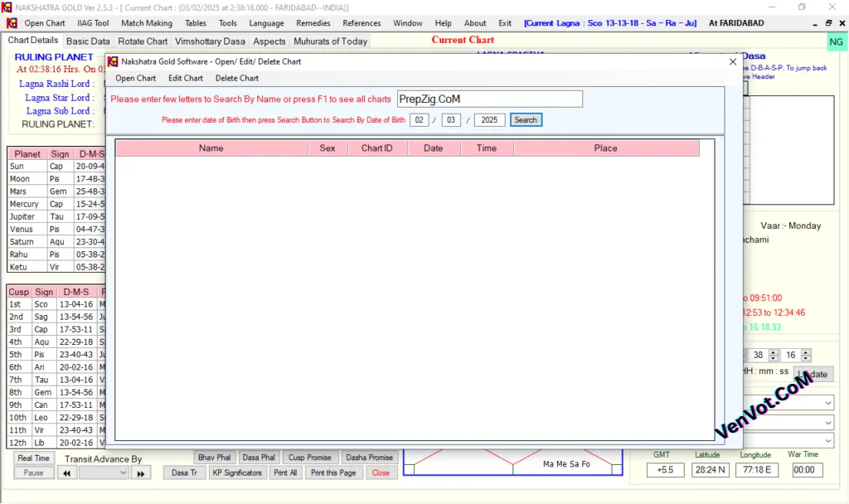849x504 pixels.
Task: Select the Basic Data tab
Action: coord(88,40)
